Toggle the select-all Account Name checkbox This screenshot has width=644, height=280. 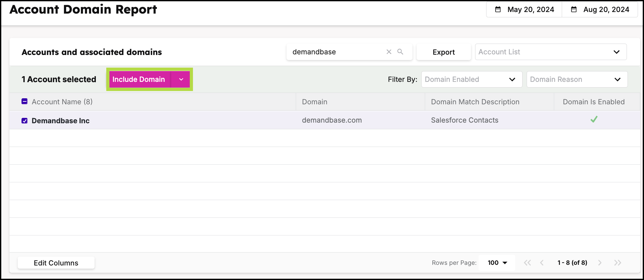coord(24,101)
